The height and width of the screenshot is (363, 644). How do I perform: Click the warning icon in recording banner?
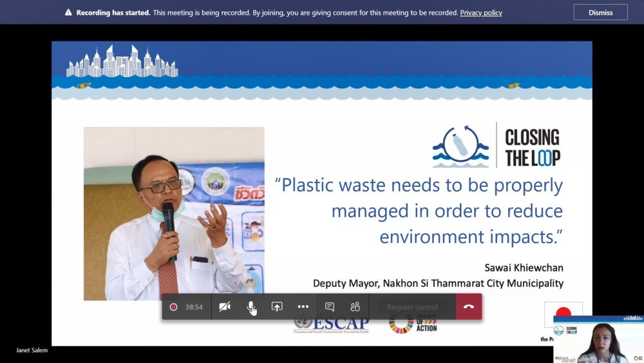[x=69, y=13]
